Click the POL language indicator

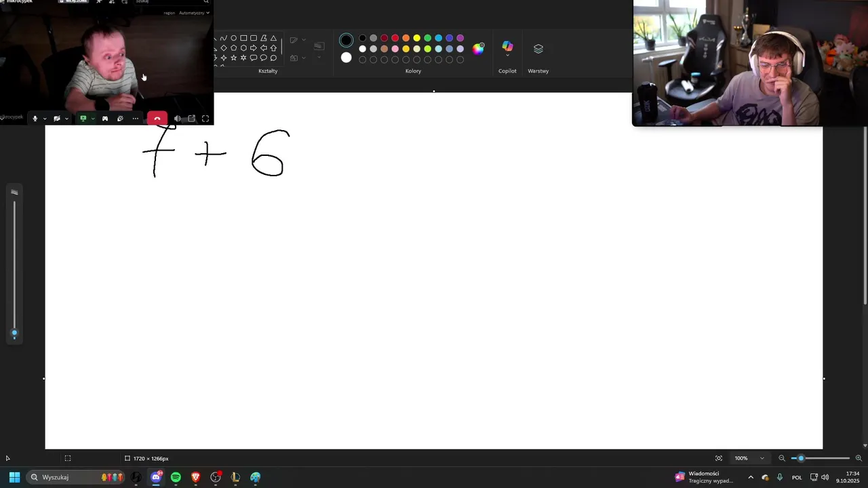tap(797, 477)
